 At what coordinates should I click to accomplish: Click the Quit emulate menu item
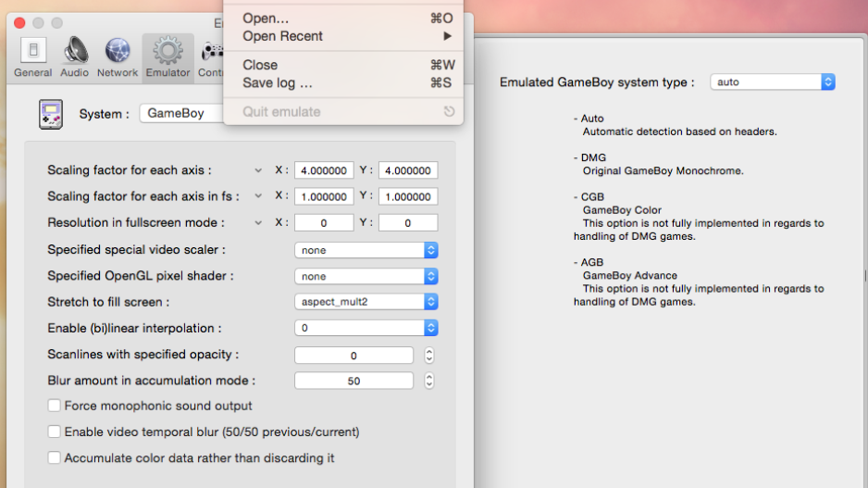343,111
